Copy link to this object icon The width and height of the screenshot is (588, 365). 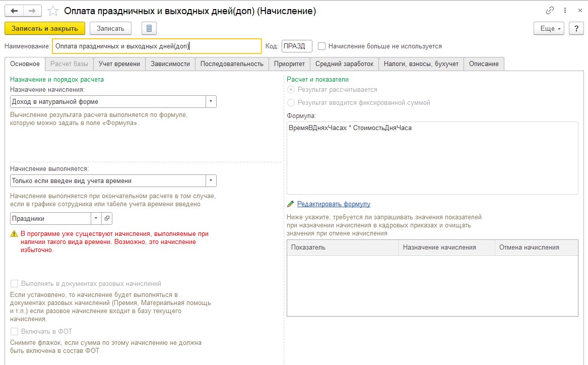550,11
